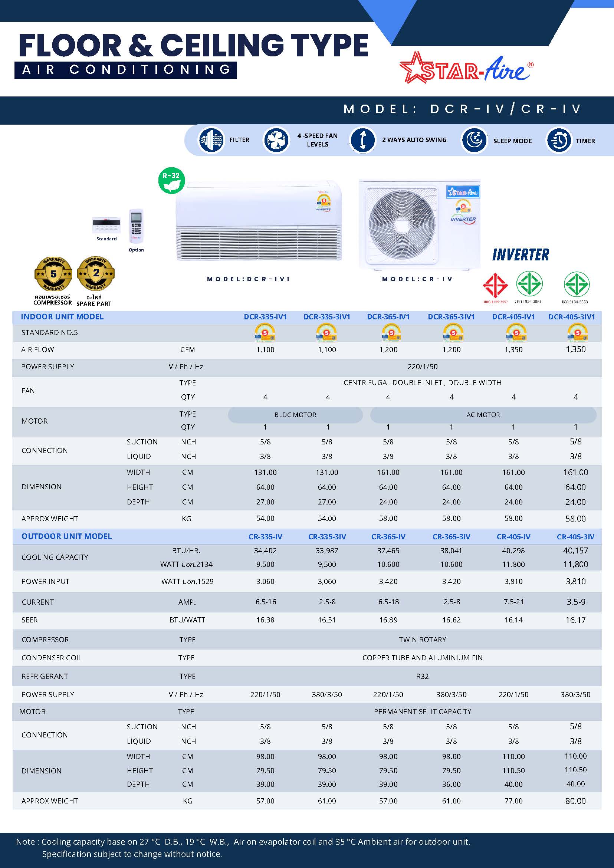This screenshot has width=614, height=868.
Task: Select the DCR-365-IV1 column header
Action: (388, 317)
